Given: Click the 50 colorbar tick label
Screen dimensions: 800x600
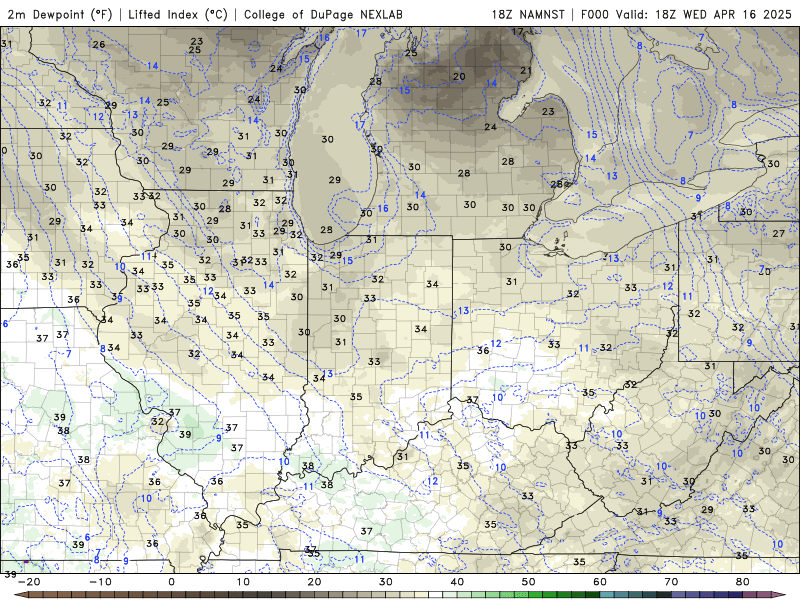Looking at the screenshot, I should click(x=529, y=582).
